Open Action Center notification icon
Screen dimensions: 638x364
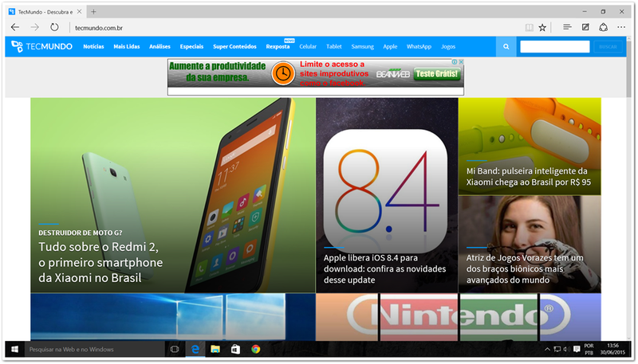tap(577, 350)
